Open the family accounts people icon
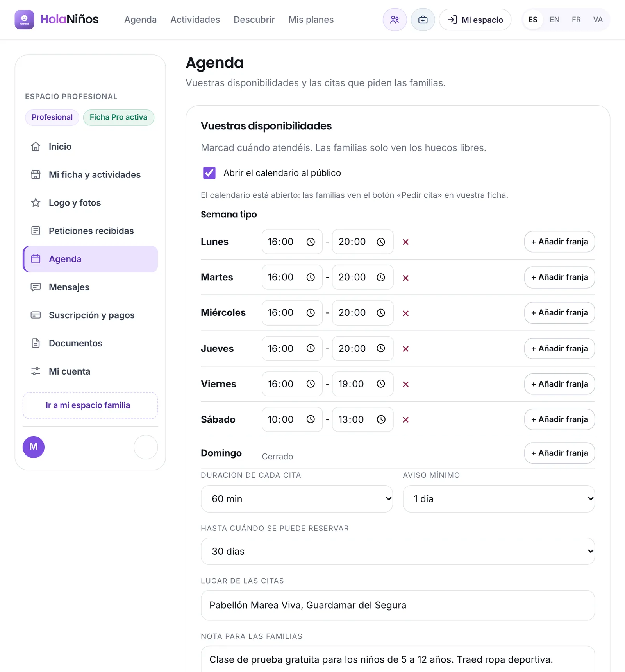This screenshot has width=625, height=672. tap(395, 20)
